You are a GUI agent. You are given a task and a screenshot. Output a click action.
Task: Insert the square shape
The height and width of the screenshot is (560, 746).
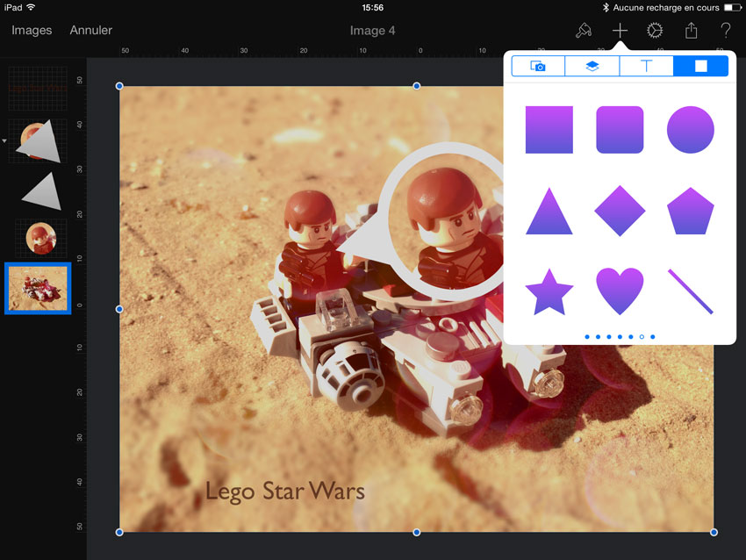click(549, 129)
